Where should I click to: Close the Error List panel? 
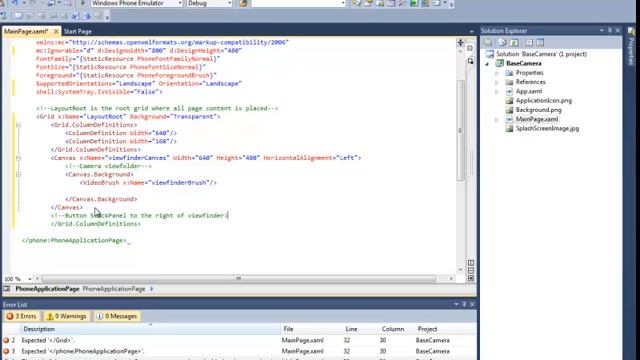(x=472, y=304)
